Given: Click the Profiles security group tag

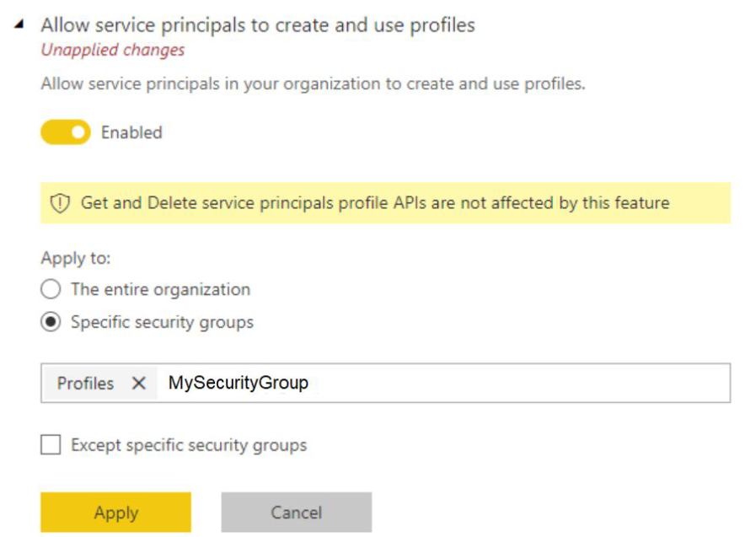Looking at the screenshot, I should tap(85, 383).
